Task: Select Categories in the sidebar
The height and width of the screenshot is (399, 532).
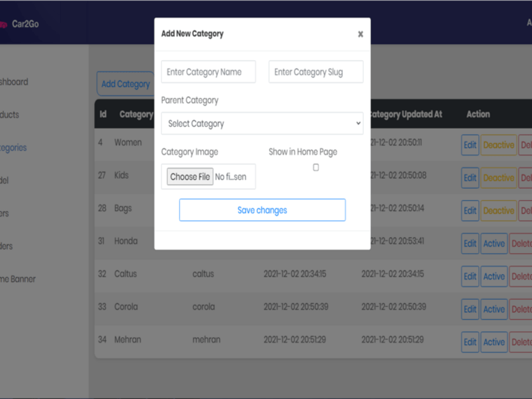Action: tap(13, 148)
